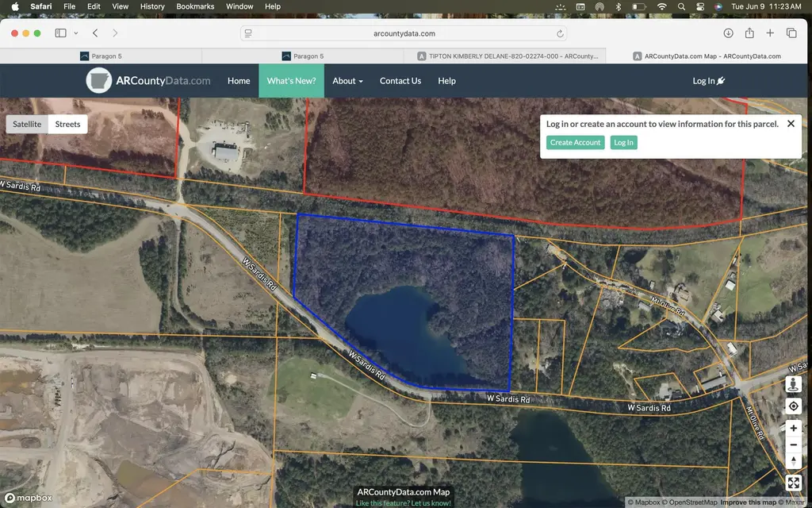Zoom in on the map
This screenshot has height=508, width=812.
(x=793, y=429)
